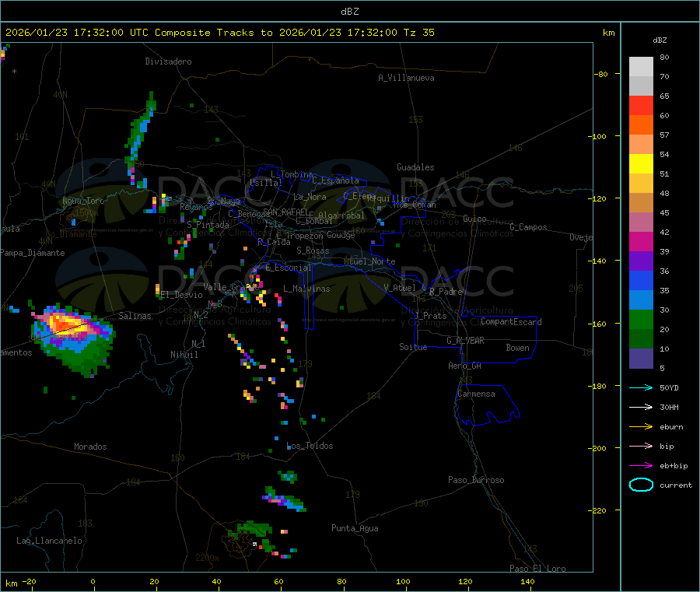Click the 'Lag.Llancanelo' place label
Viewport: 700px width, 592px height.
click(x=50, y=541)
